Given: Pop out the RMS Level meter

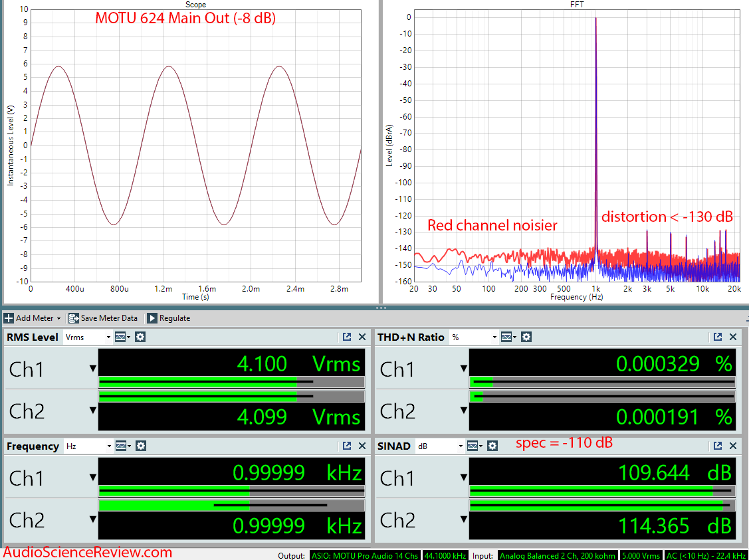Looking at the screenshot, I should 347,337.
